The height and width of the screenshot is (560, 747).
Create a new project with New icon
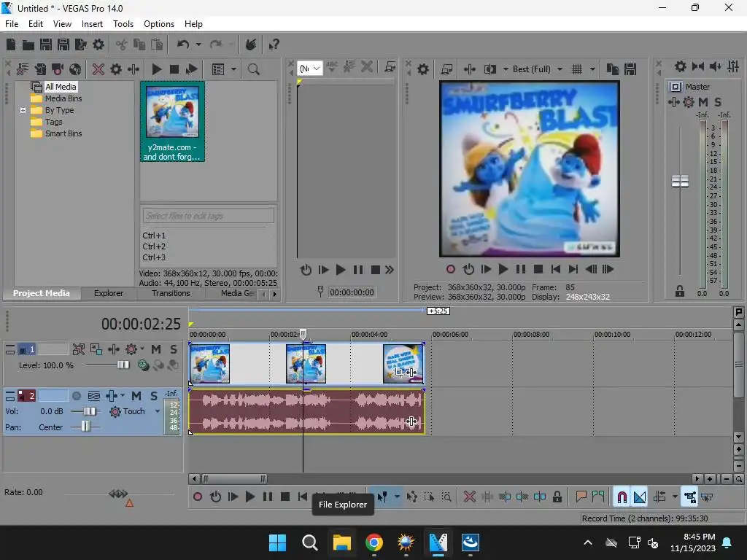11,44
